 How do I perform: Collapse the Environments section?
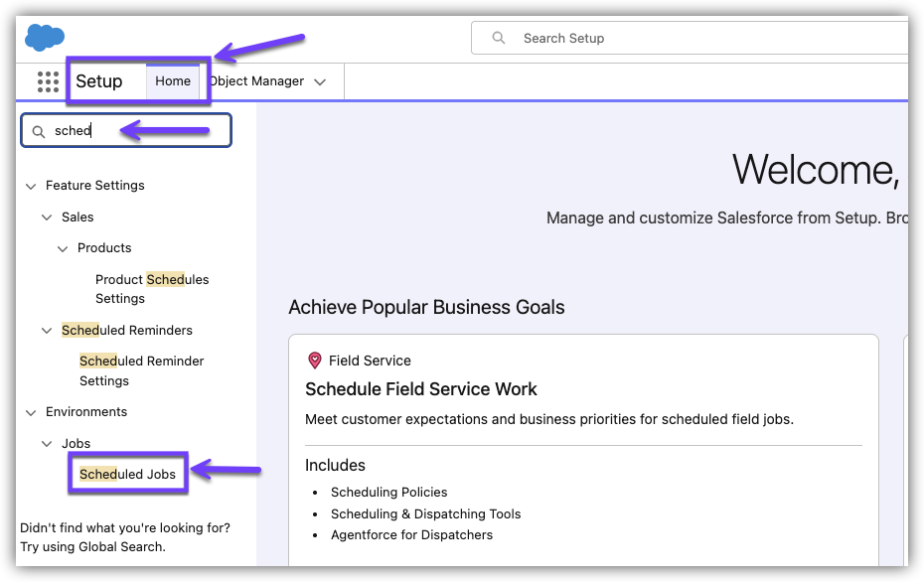(31, 412)
